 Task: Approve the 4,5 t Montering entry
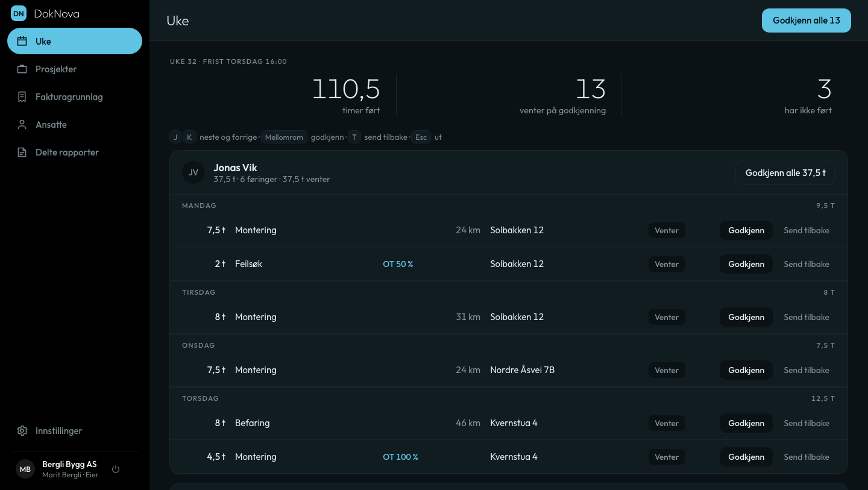pos(746,457)
